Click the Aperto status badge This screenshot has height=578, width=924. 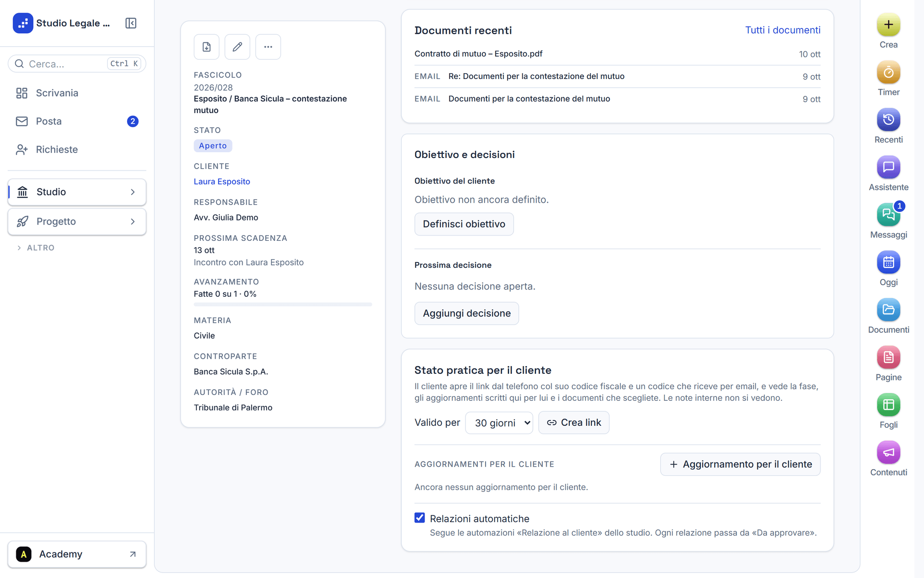click(213, 146)
